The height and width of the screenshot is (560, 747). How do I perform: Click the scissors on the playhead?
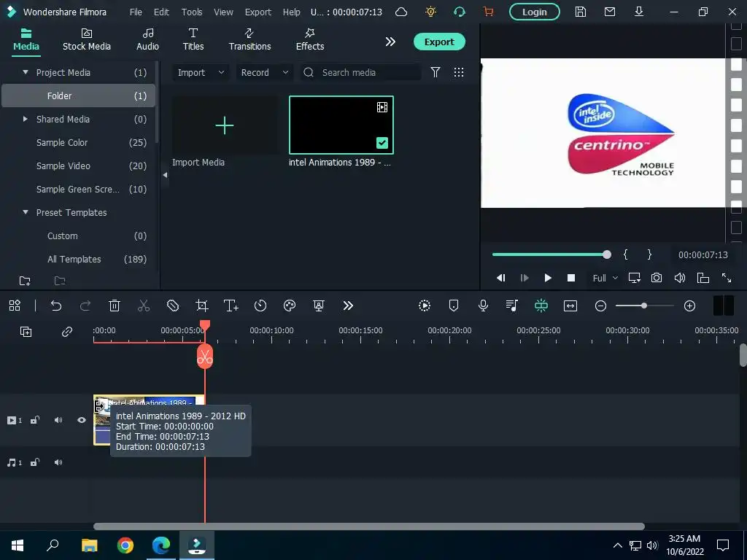205,357
